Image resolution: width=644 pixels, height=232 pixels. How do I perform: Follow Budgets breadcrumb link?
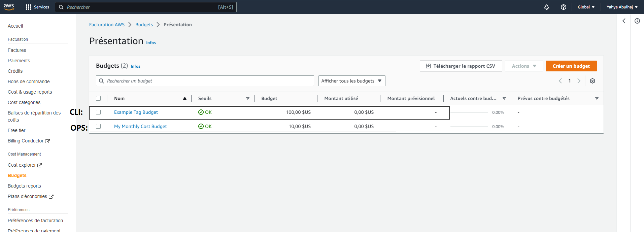[144, 25]
